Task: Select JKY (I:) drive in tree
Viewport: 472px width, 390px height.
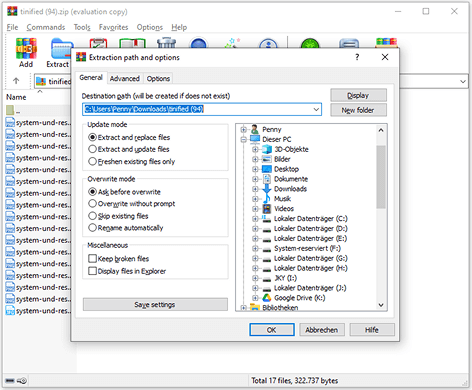Action: [285, 278]
